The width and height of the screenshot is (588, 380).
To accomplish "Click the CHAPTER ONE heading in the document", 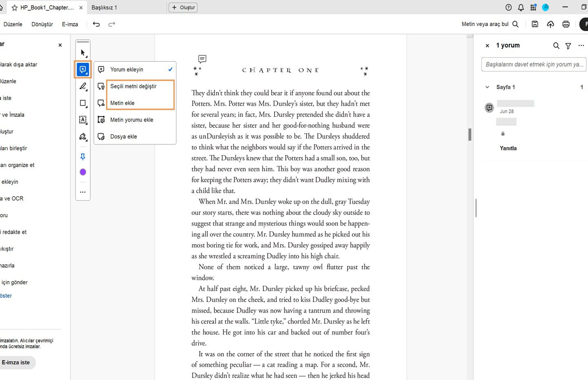I will [x=281, y=70].
